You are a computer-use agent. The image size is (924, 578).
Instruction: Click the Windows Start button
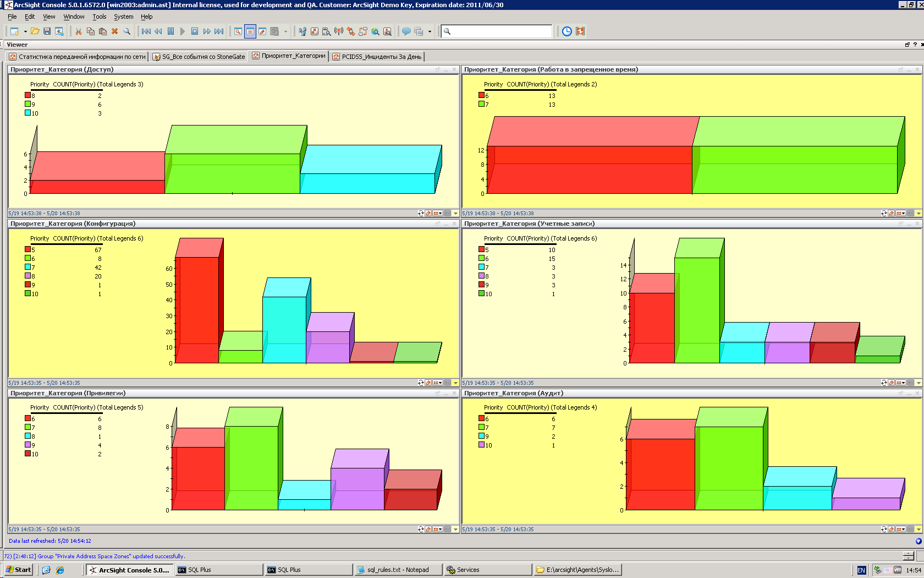click(x=18, y=570)
